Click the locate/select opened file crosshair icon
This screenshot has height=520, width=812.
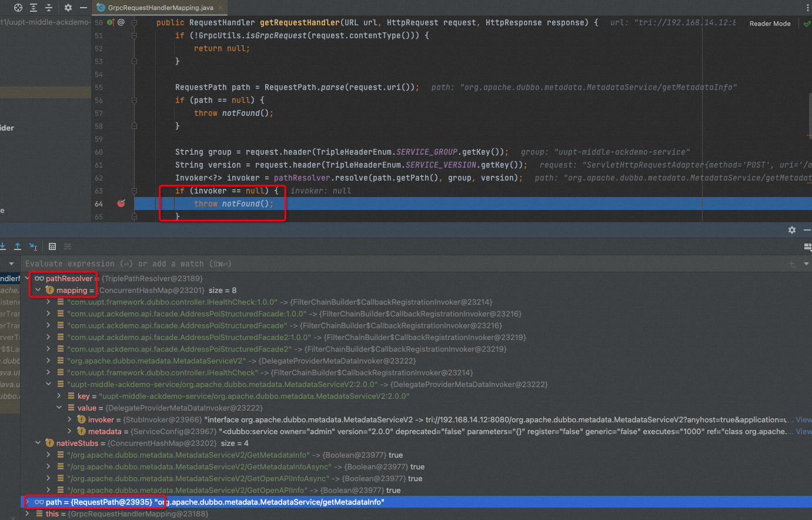18,8
